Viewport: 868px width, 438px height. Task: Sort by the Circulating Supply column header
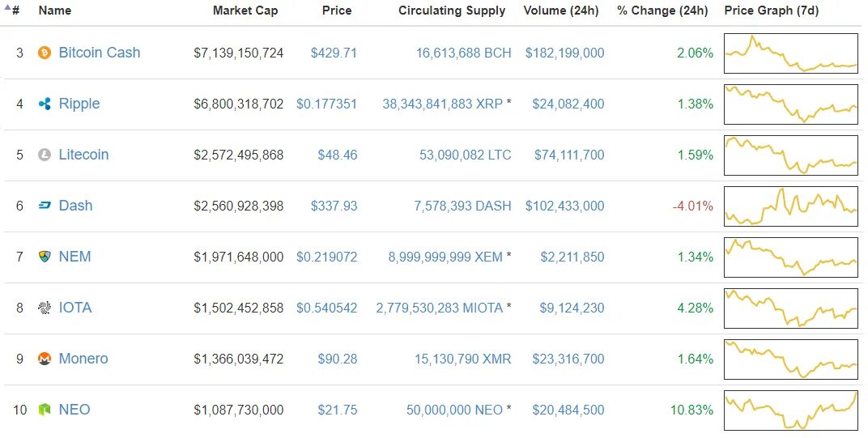[452, 11]
